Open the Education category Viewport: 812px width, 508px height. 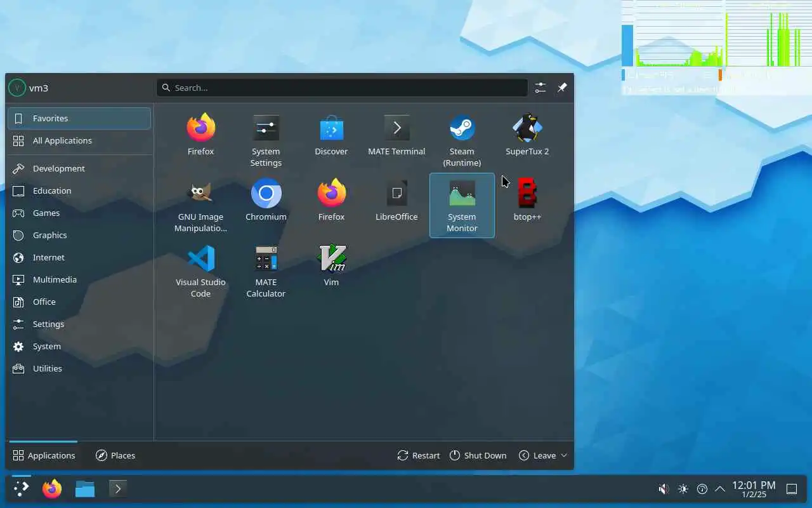79,190
